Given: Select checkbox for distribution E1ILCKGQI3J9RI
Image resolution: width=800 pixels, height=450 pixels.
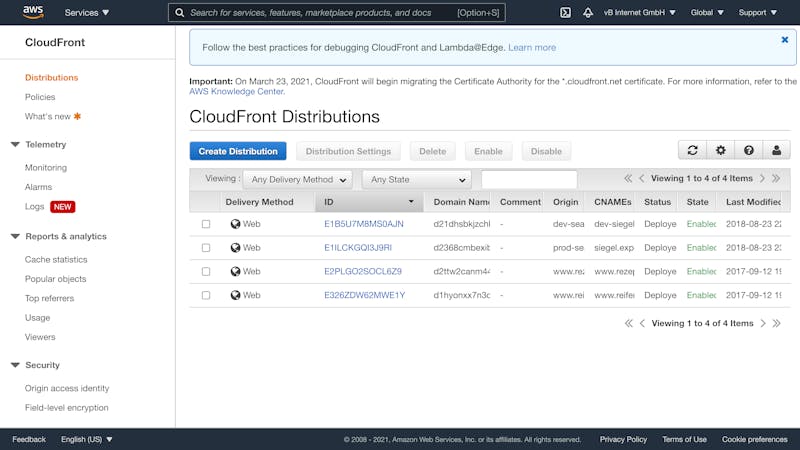Looking at the screenshot, I should coord(206,247).
